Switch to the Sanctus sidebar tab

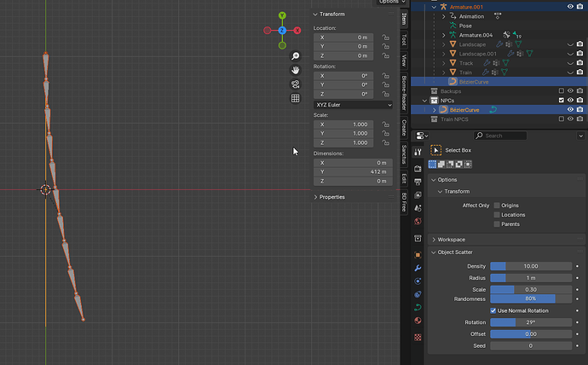(x=404, y=154)
